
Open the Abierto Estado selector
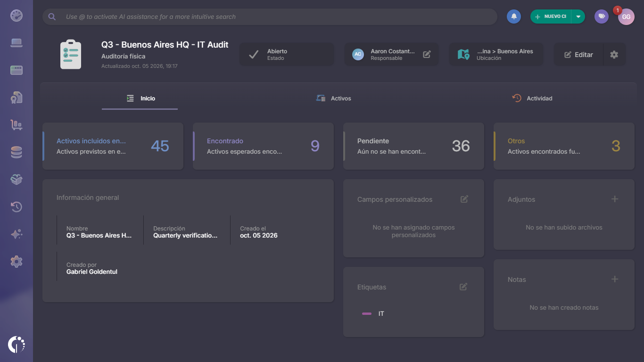pos(287,55)
